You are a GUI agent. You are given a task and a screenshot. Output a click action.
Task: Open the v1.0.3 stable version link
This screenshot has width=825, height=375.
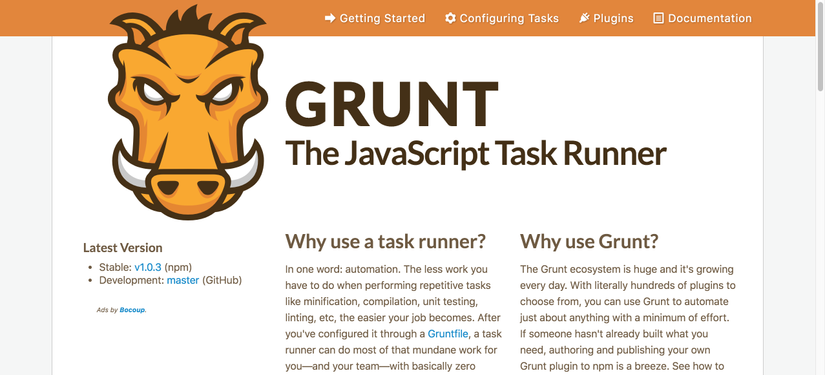(148, 267)
